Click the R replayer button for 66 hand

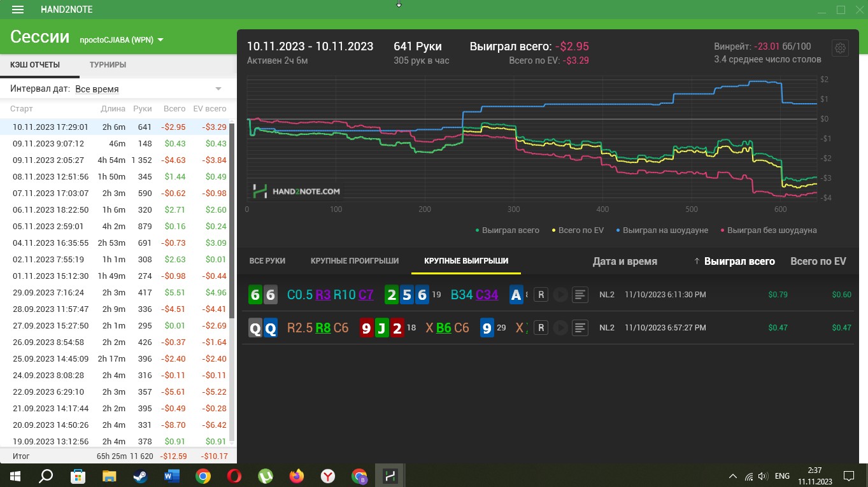541,295
